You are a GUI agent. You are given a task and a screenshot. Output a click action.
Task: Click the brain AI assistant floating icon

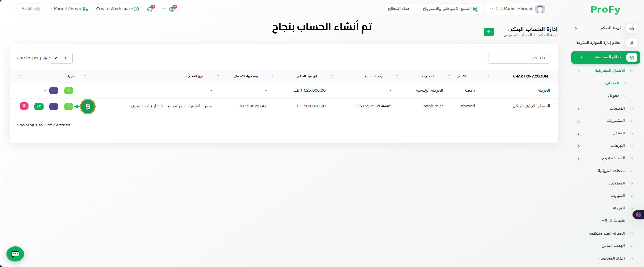638,215
